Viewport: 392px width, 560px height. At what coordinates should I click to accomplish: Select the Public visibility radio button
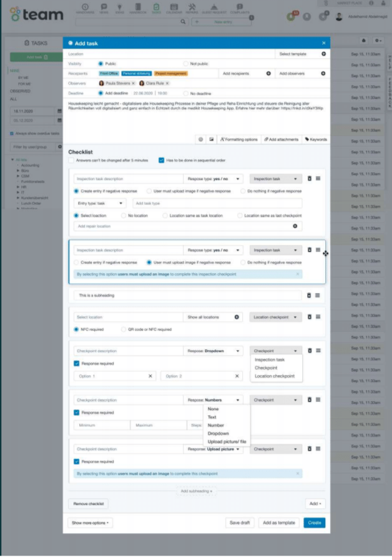click(x=100, y=64)
